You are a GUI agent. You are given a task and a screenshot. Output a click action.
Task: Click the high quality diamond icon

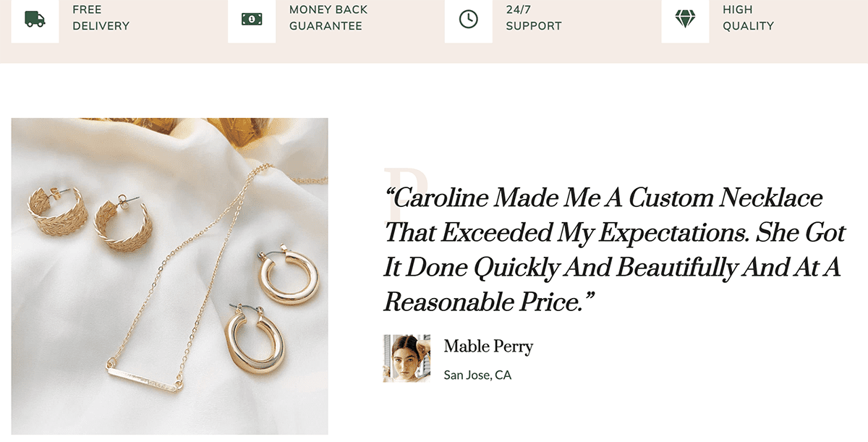[685, 19]
